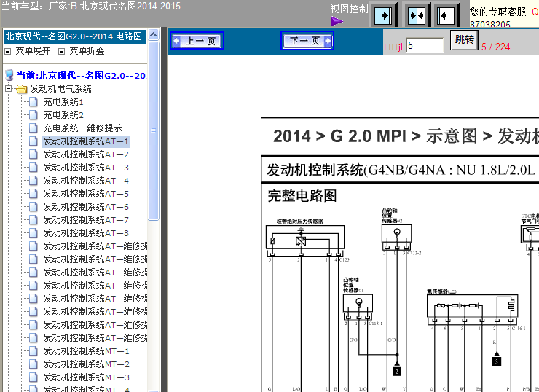Viewport: 539px width, 392px height.
Task: Open 充电系统1 tree item
Action: coord(63,102)
